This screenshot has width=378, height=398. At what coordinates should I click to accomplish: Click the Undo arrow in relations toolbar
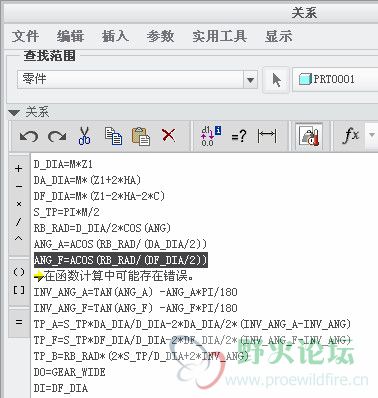pyautogui.click(x=28, y=136)
